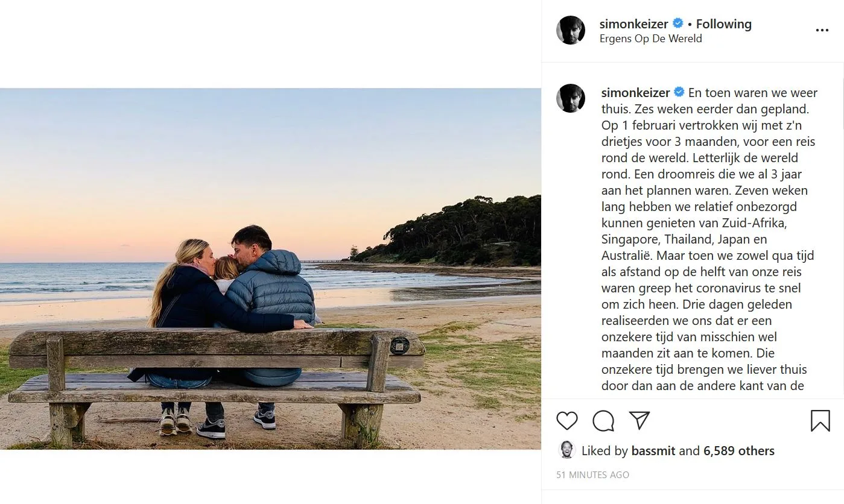Image resolution: width=844 pixels, height=504 pixels.
Task: Click simonkeizer's bold username above the caption
Action: [x=634, y=92]
